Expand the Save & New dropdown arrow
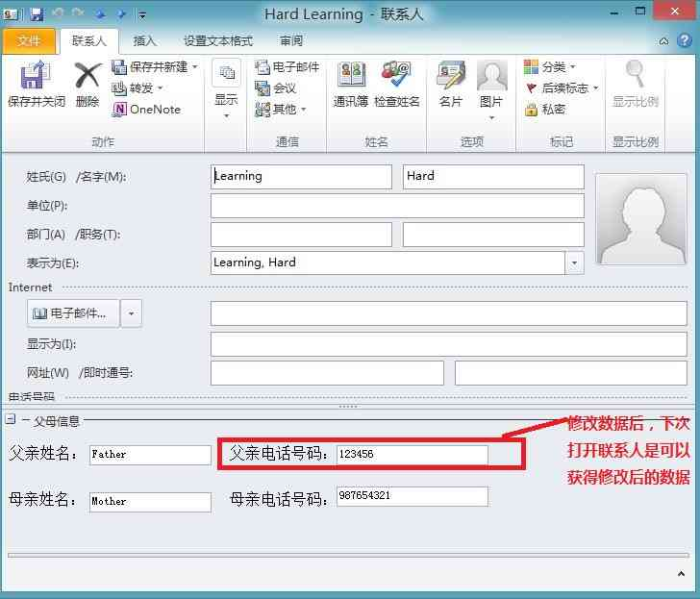Image resolution: width=700 pixels, height=599 pixels. click(x=195, y=67)
